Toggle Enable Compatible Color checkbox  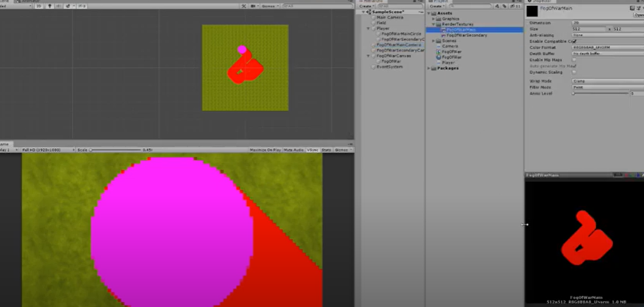pos(574,42)
